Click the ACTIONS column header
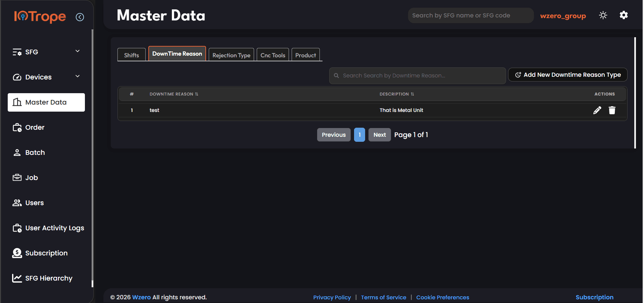 coord(605,94)
